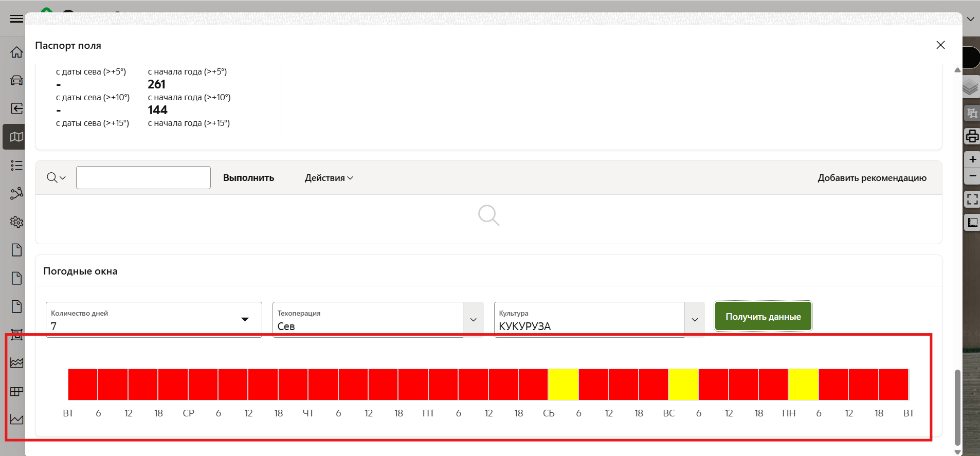Expand the Культура dropdown arrow
Screen dimensions: 980x456
pos(695,320)
